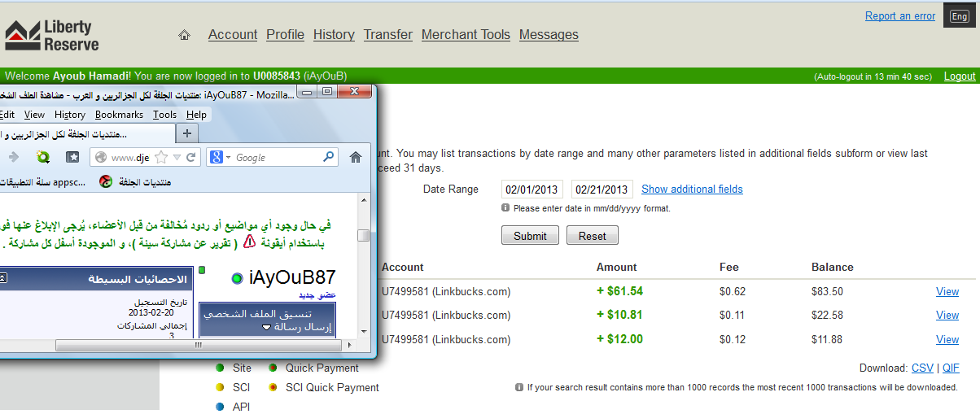This screenshot has width=980, height=414.
Task: Open the Merchant Tools menu
Action: (x=466, y=35)
